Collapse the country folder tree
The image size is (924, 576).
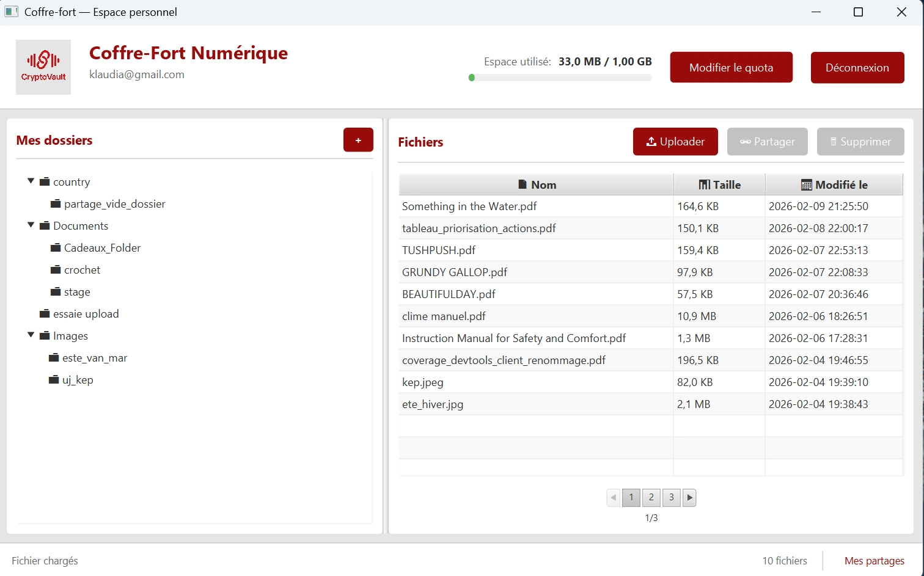(x=31, y=180)
